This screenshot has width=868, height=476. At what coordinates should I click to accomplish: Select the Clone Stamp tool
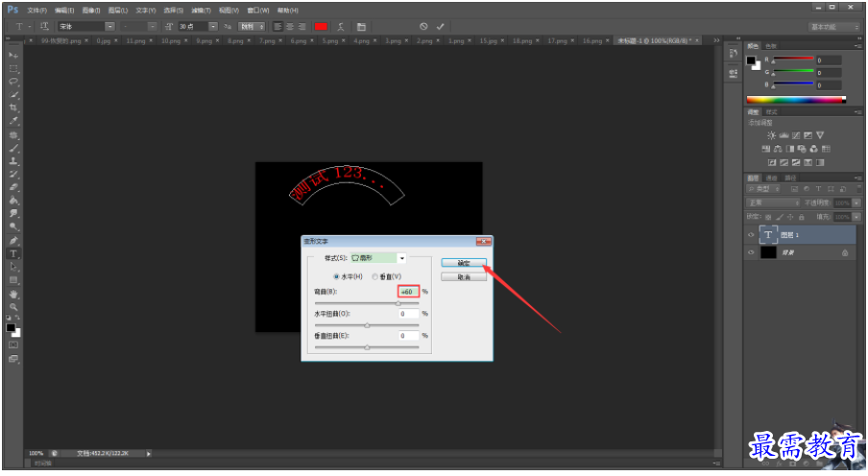point(13,161)
